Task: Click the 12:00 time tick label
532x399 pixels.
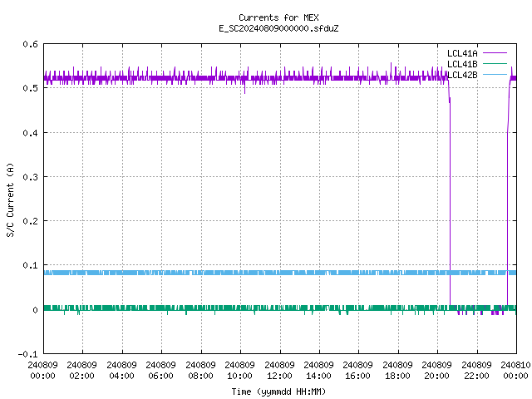Action: coord(279,376)
